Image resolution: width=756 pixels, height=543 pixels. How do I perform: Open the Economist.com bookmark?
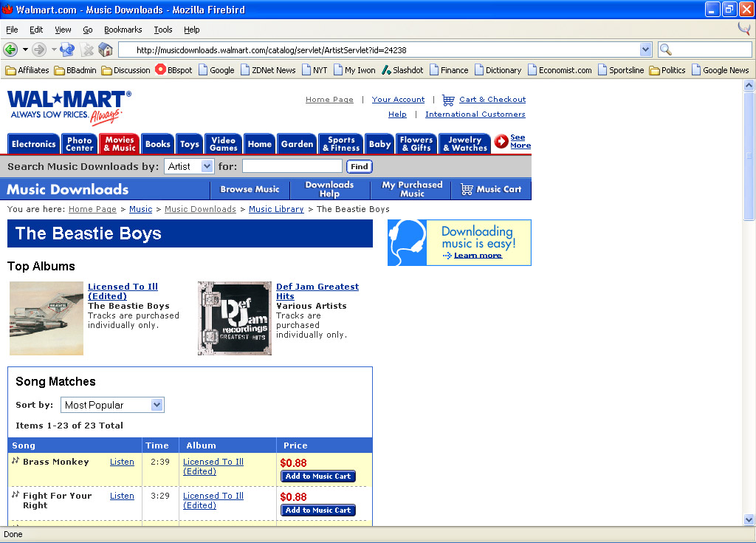pos(560,70)
